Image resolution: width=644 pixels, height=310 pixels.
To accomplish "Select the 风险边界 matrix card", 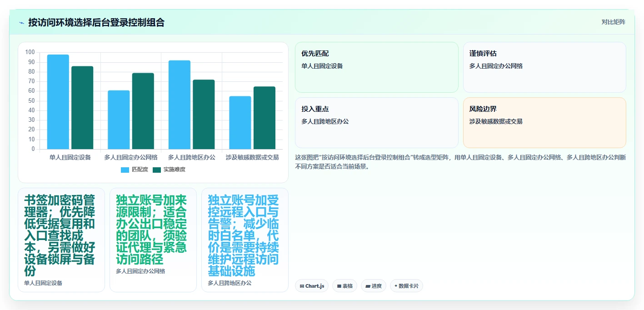I will pyautogui.click(x=544, y=123).
